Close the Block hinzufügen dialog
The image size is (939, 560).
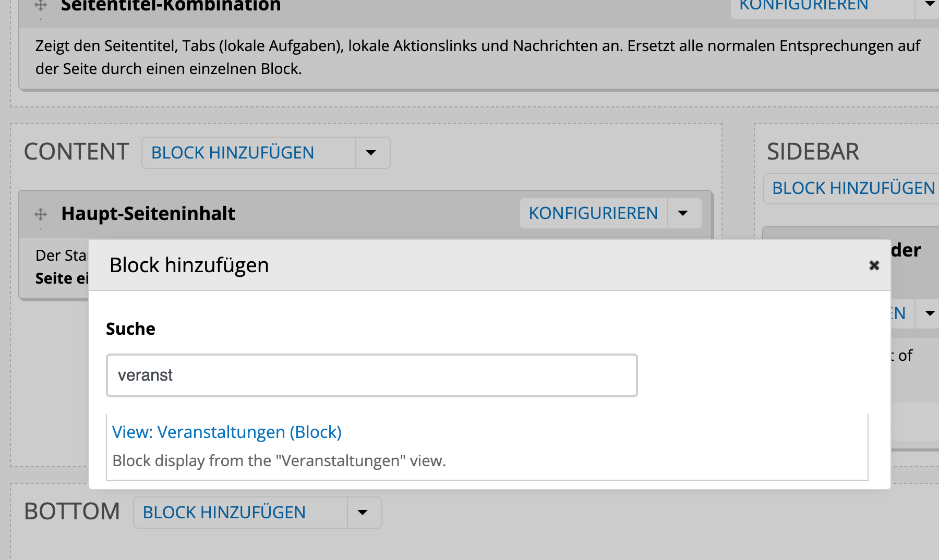pos(874,265)
